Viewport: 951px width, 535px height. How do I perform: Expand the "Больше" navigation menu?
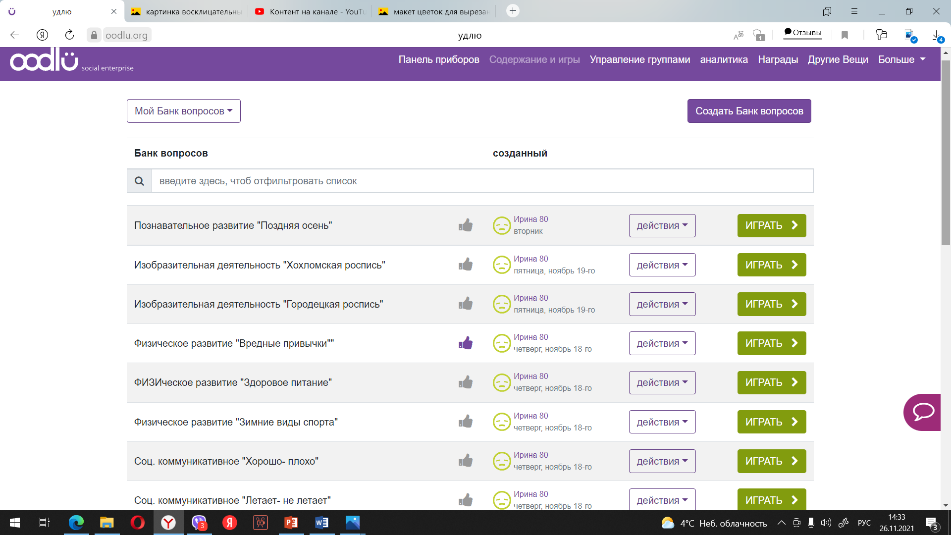901,60
